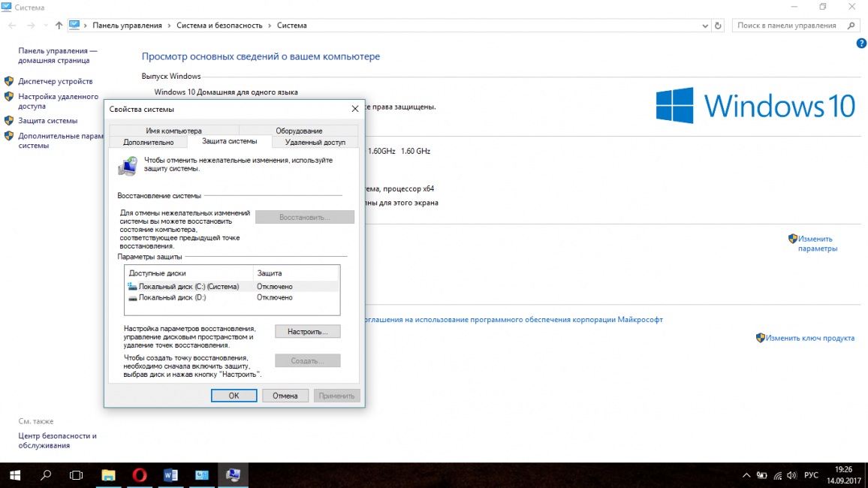Click the Применить button
This screenshot has width=868, height=488.
pos(336,396)
